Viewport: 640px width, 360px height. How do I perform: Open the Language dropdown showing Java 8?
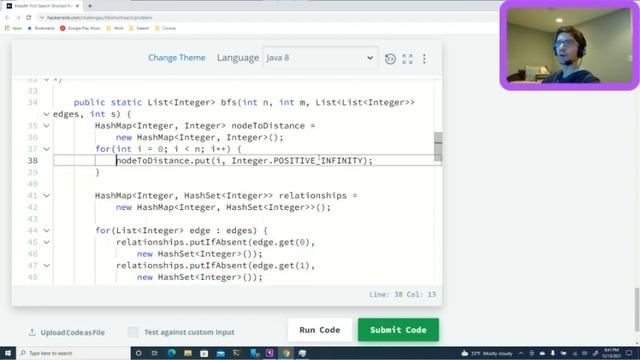click(320, 58)
